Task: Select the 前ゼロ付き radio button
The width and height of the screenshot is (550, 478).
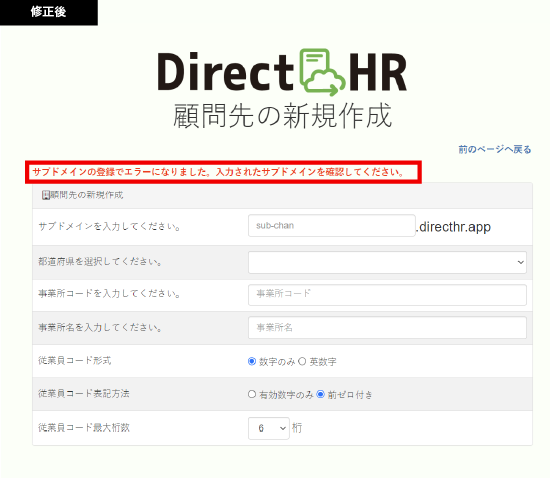Action: pyautogui.click(x=320, y=394)
